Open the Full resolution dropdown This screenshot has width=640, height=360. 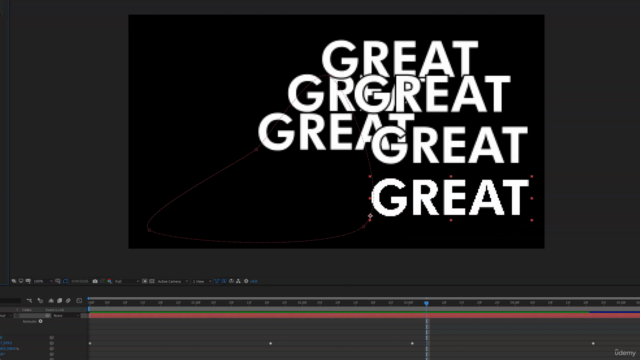point(127,281)
